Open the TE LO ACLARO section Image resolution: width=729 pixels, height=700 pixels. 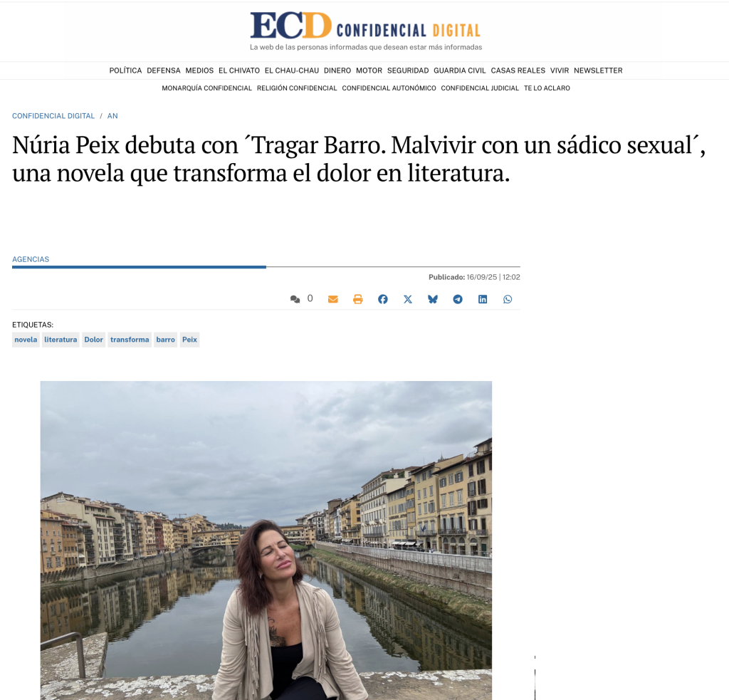click(547, 88)
